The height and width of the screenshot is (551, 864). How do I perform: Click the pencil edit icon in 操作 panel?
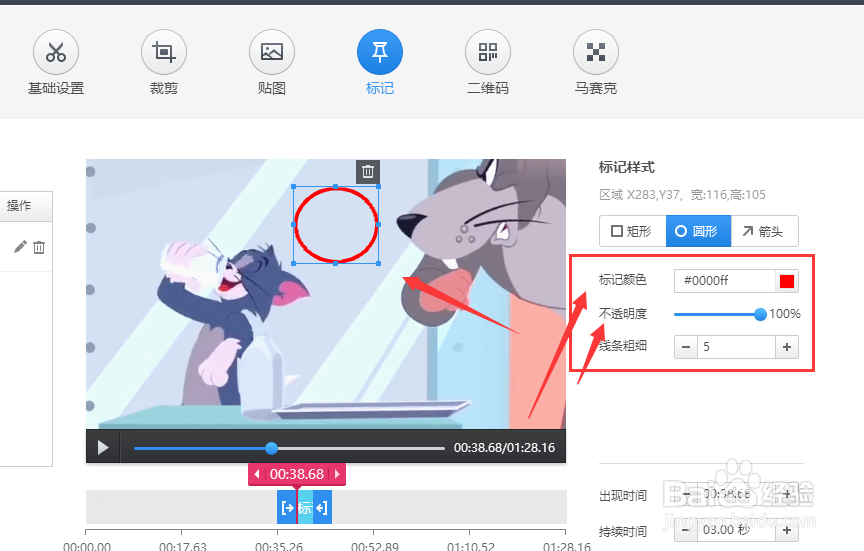[x=20, y=247]
